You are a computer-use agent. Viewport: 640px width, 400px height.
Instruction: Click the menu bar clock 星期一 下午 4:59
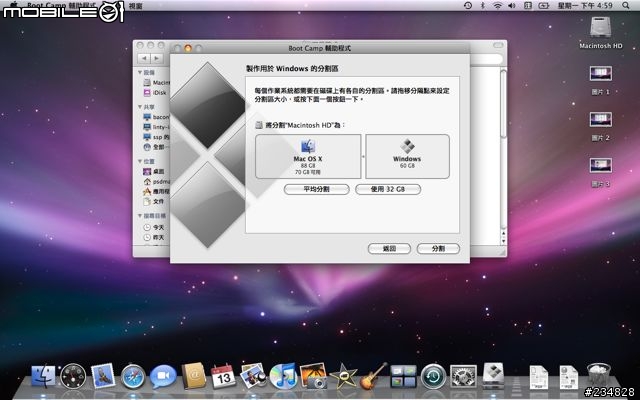click(585, 5)
